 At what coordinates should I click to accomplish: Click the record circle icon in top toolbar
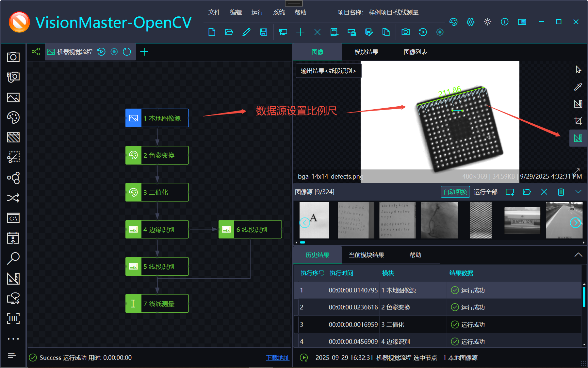pyautogui.click(x=440, y=32)
